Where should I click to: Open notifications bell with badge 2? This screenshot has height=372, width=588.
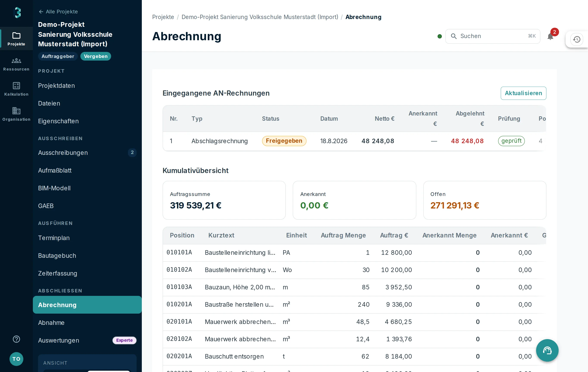550,36
